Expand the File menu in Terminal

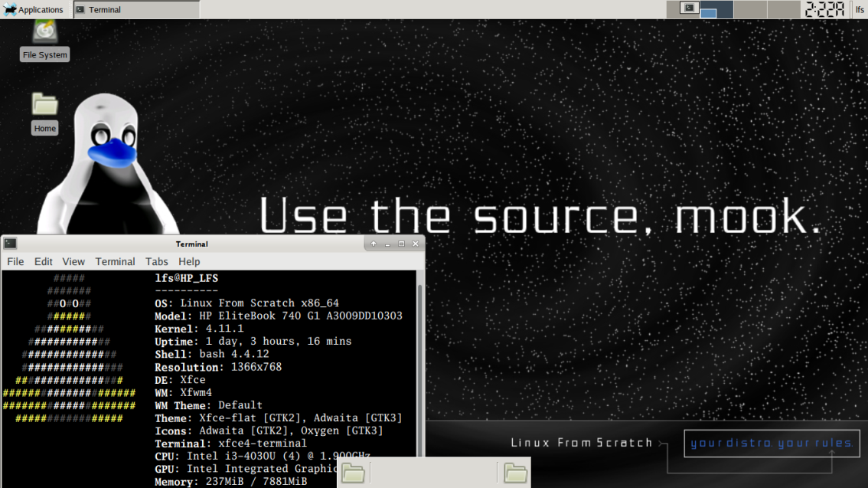[15, 261]
